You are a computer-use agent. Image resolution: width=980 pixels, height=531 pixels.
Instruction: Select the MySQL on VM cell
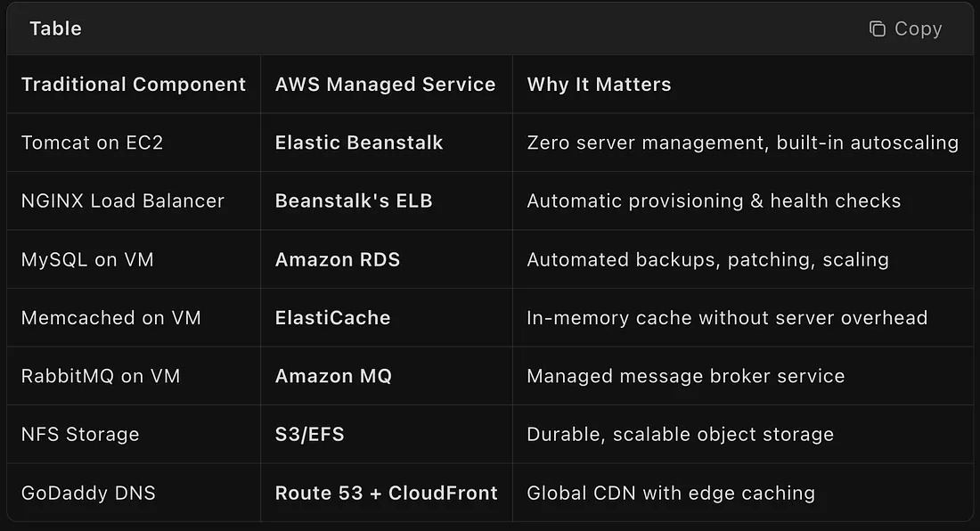(x=87, y=260)
